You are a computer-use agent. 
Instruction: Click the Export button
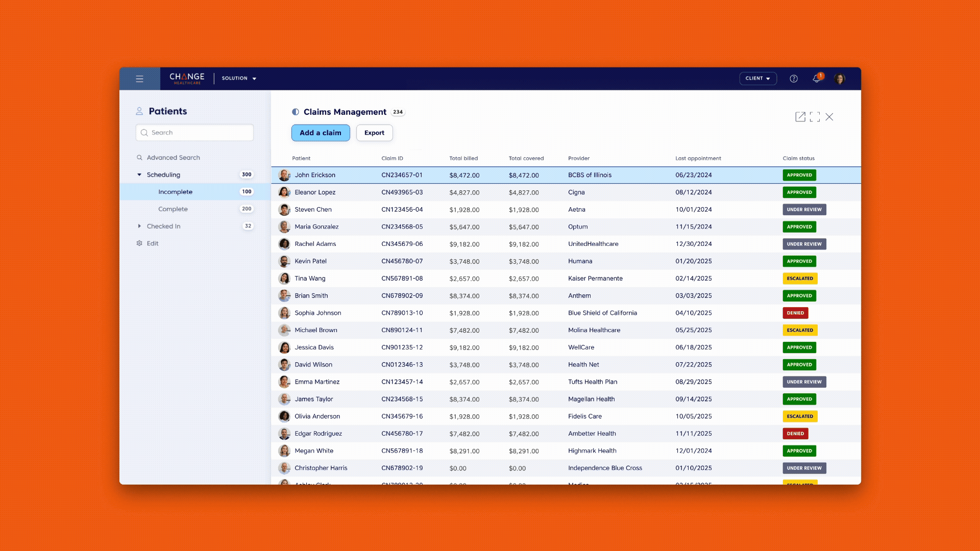(374, 133)
